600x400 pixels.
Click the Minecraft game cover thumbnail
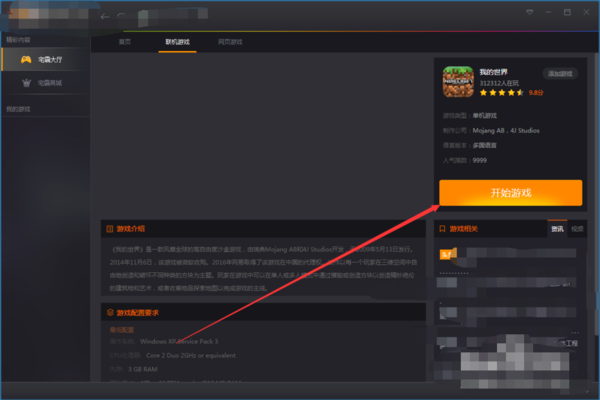click(x=459, y=81)
